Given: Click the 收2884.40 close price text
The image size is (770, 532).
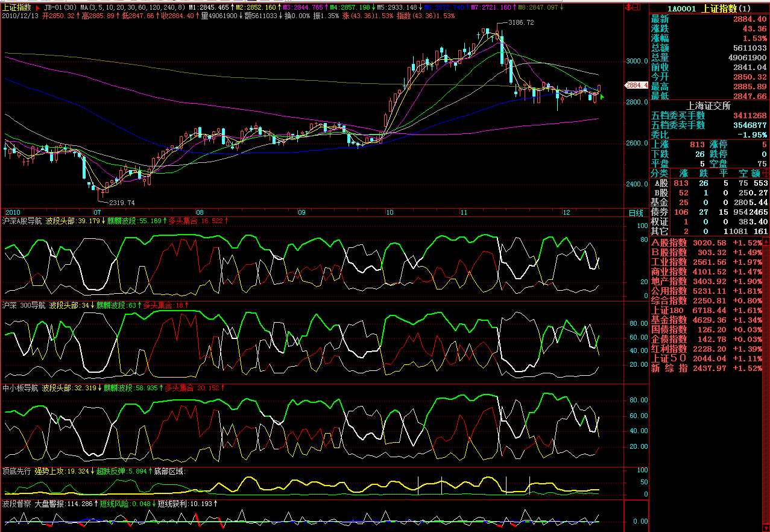Looking at the screenshot, I should pyautogui.click(x=177, y=16).
